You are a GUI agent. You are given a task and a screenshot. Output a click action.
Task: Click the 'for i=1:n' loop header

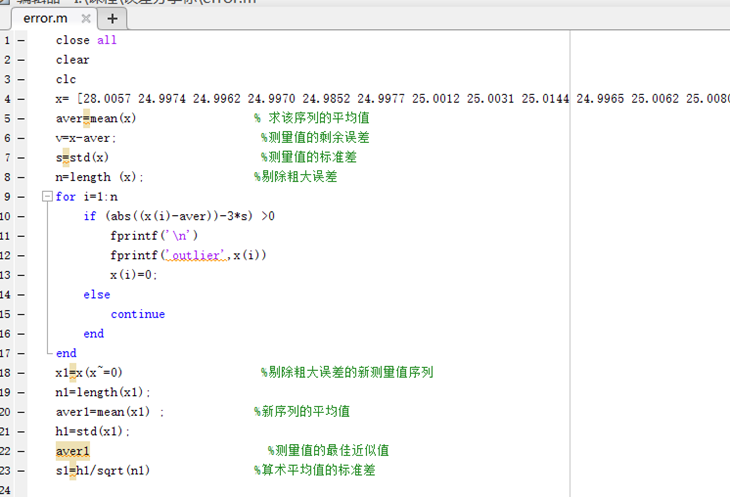point(87,197)
